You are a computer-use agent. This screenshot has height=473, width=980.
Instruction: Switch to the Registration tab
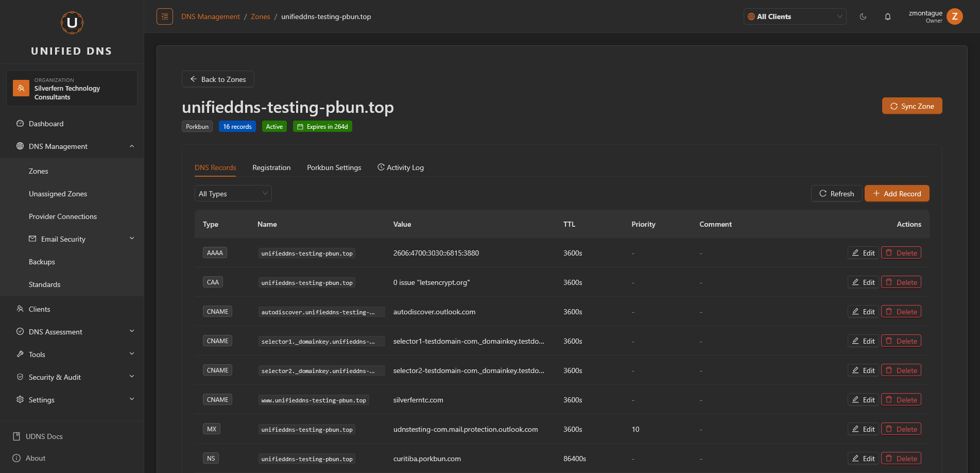[271, 167]
